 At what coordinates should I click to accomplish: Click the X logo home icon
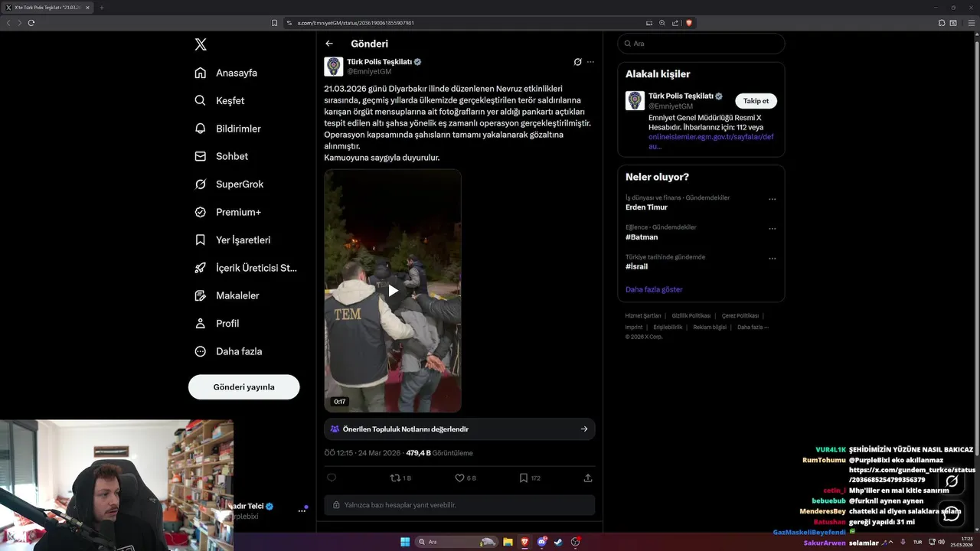coord(201,44)
